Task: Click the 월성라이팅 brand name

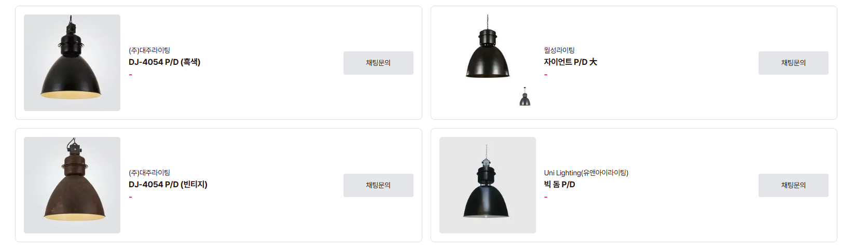Action: coord(559,50)
